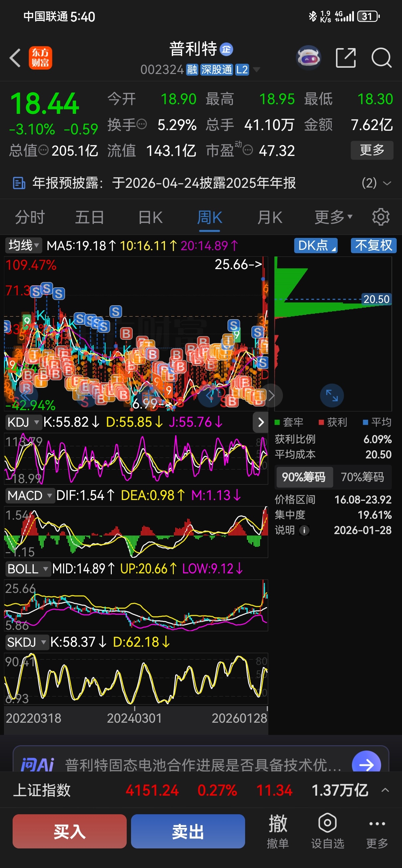Viewport: 402px width, 868px height.
Task: Open the 东方财富 logo icon
Action: (x=40, y=58)
